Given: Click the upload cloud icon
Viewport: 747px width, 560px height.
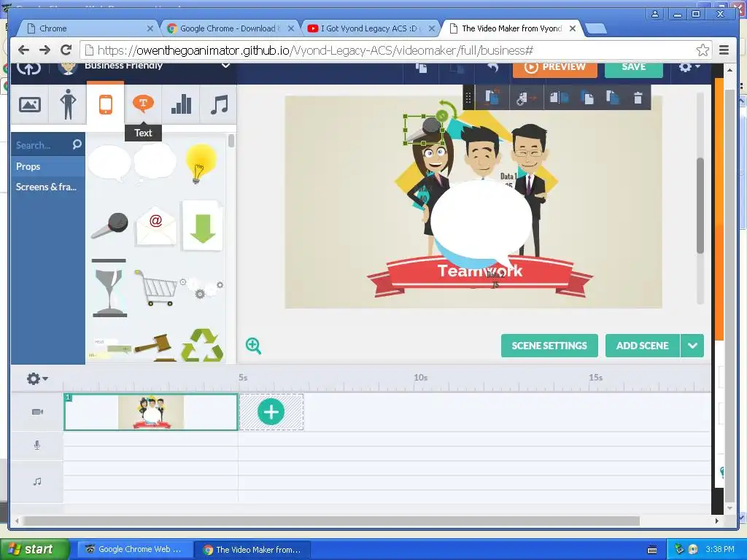Looking at the screenshot, I should point(29,68).
